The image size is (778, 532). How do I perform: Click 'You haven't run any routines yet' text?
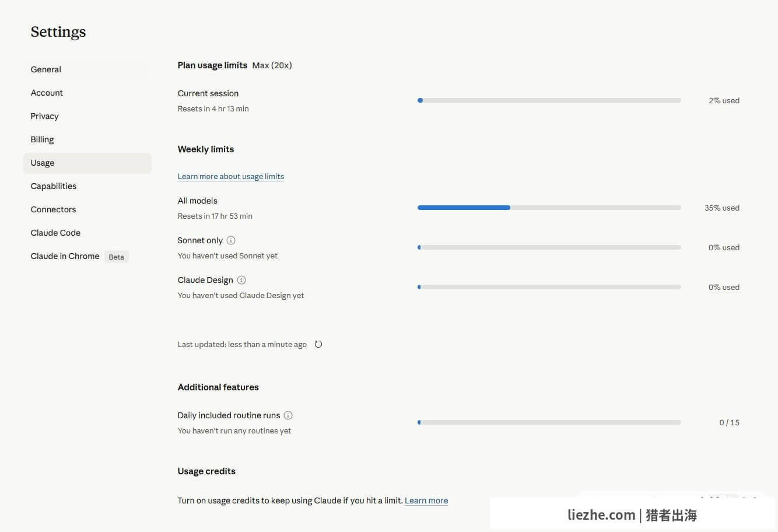[234, 430]
